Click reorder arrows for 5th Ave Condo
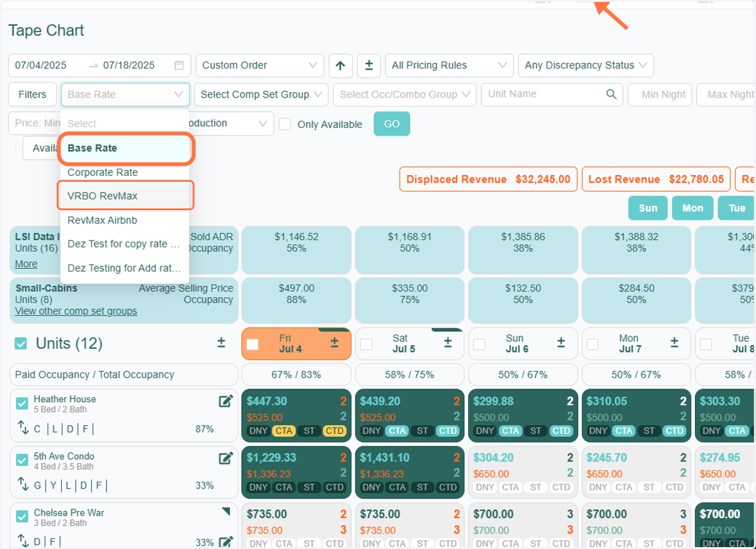Viewport: 756px width, 549px height. tap(23, 485)
